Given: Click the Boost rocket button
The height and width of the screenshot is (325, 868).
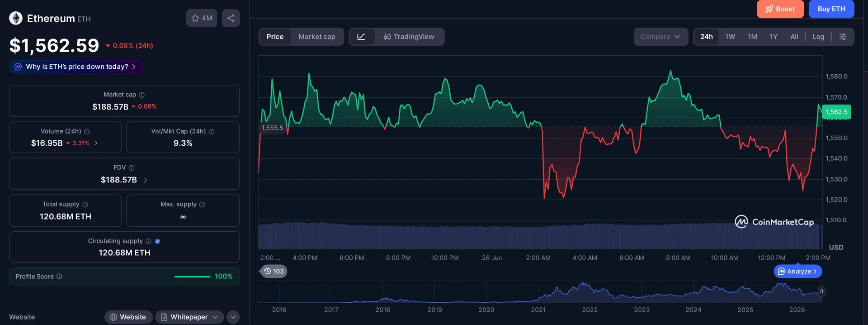Looking at the screenshot, I should [780, 9].
